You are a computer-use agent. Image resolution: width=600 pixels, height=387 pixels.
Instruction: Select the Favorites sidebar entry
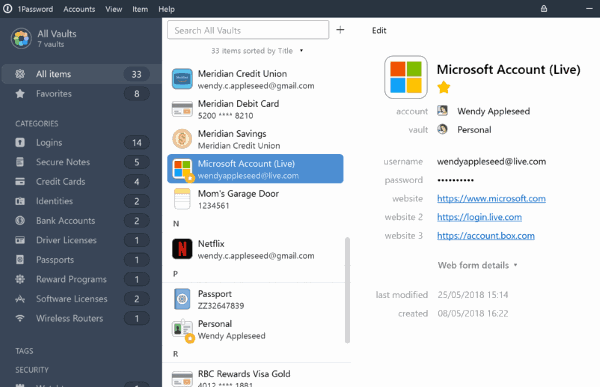click(x=81, y=93)
